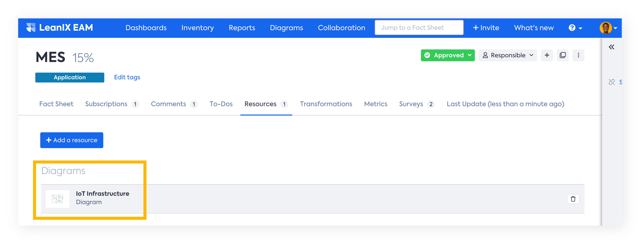Click the Application type tag
The width and height of the screenshot is (644, 248).
pyautogui.click(x=70, y=77)
